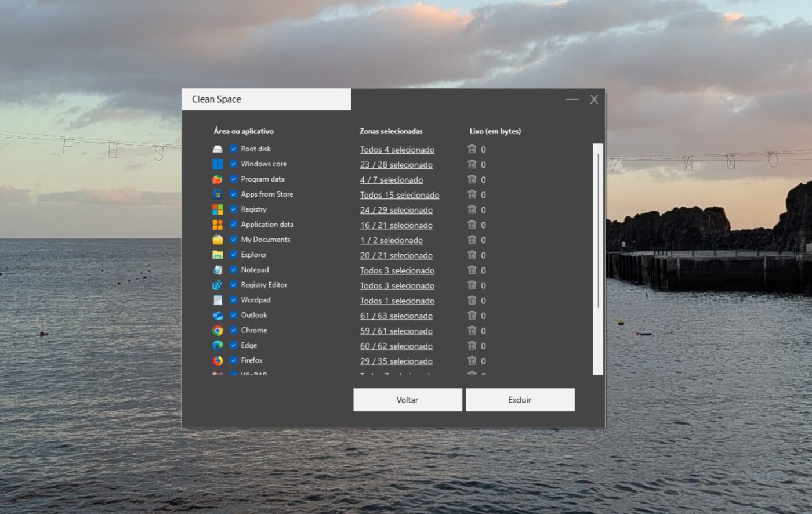Uncheck the Explorer checkbox
812x514 pixels.
click(234, 255)
